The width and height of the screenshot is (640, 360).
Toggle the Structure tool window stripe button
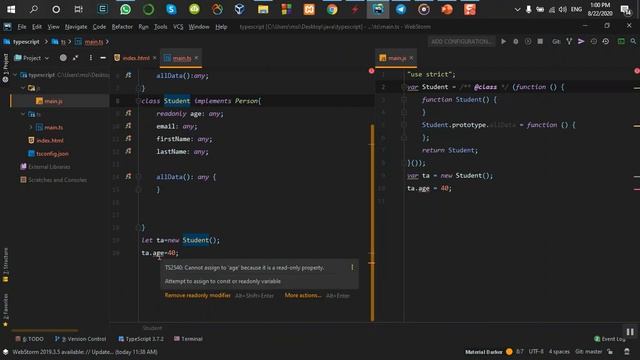[x=5, y=264]
